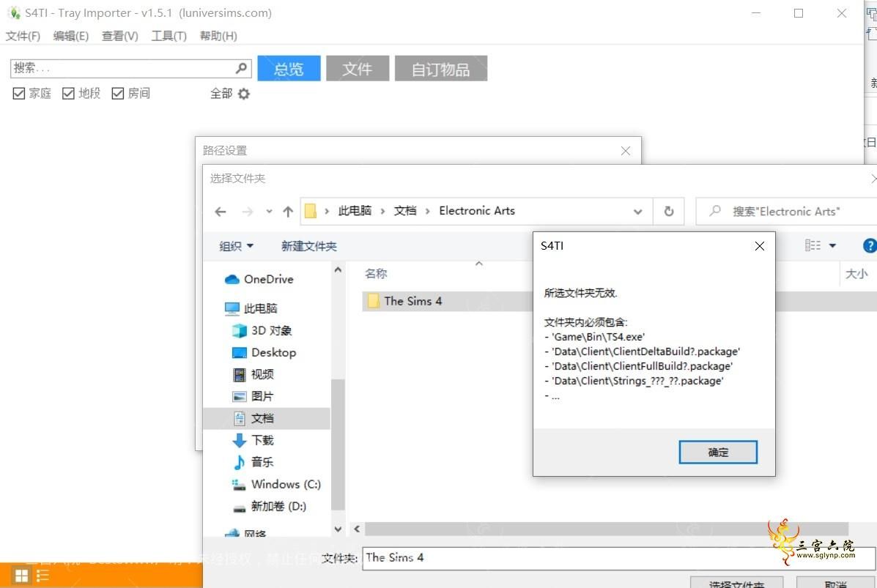Expand the view options dropdown arrow
This screenshot has height=588, width=877.
click(x=832, y=245)
